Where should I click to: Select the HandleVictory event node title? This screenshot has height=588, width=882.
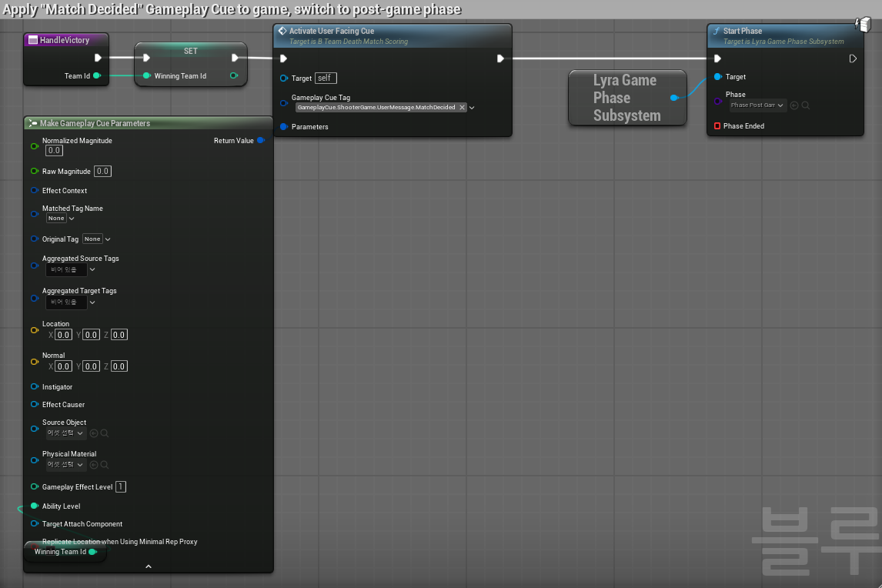(64, 40)
